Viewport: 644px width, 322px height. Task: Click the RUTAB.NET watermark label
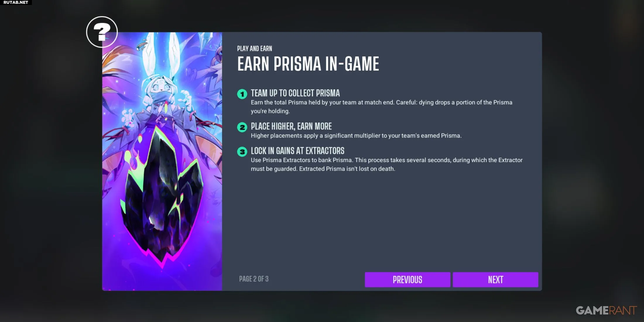[16, 2]
